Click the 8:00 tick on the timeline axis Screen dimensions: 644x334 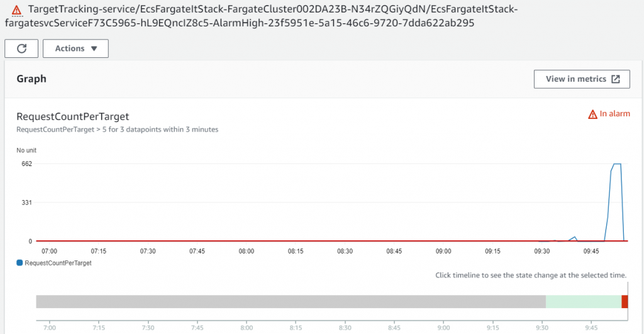(247, 328)
